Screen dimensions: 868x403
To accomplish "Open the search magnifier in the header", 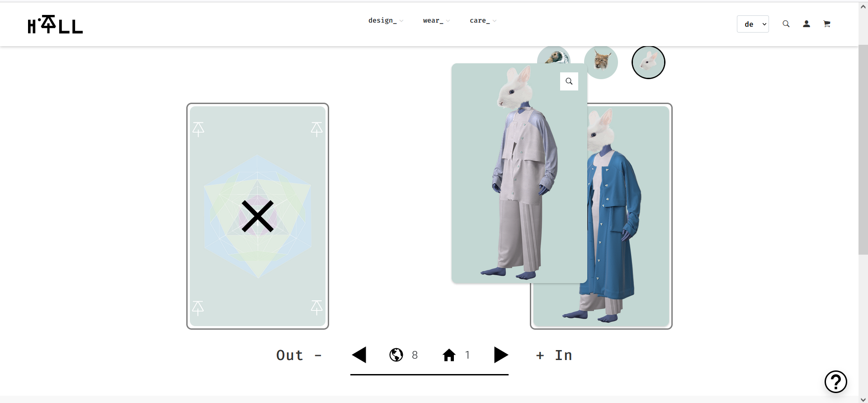I will pyautogui.click(x=786, y=24).
